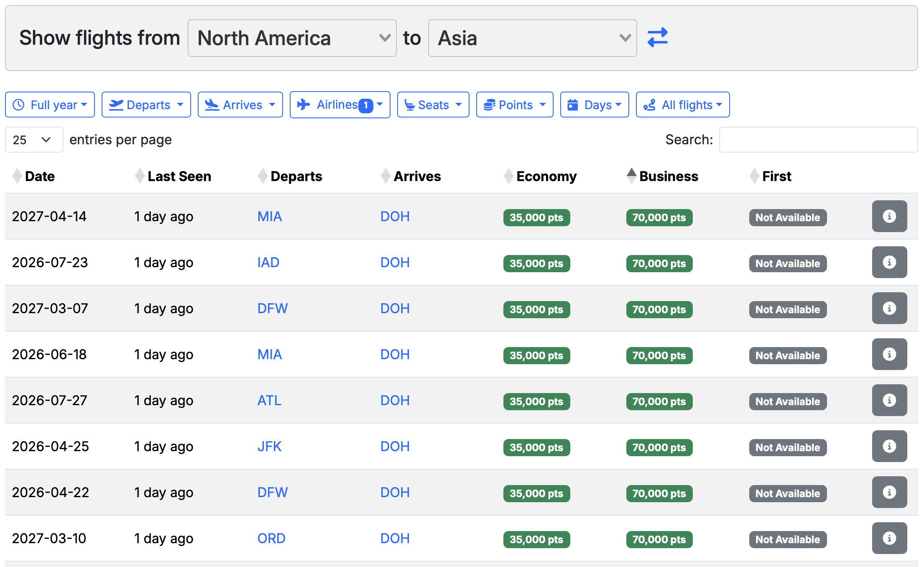
Task: Select 70,000 pts business badge for 2026-07-23
Action: (x=659, y=263)
